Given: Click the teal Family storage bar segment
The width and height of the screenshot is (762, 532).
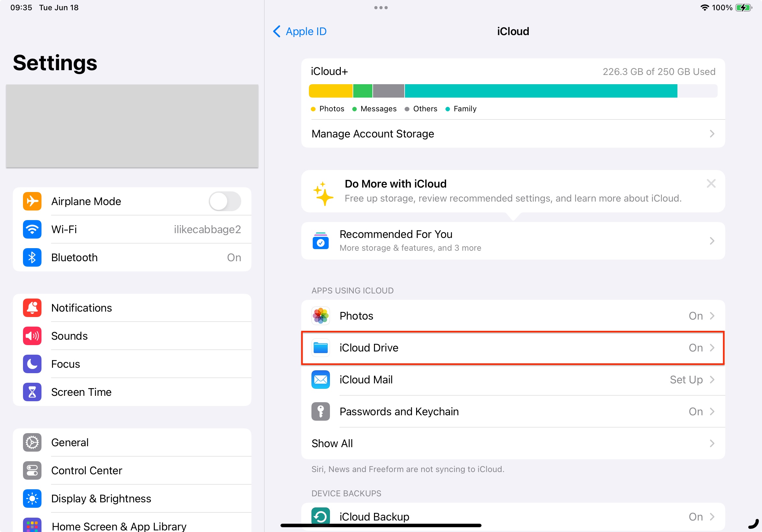Looking at the screenshot, I should pyautogui.click(x=541, y=91).
